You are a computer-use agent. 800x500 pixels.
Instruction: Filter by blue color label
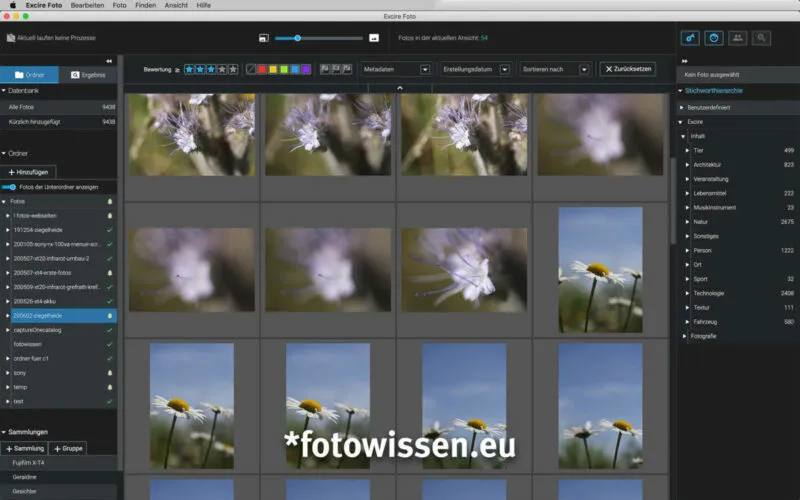click(x=295, y=69)
